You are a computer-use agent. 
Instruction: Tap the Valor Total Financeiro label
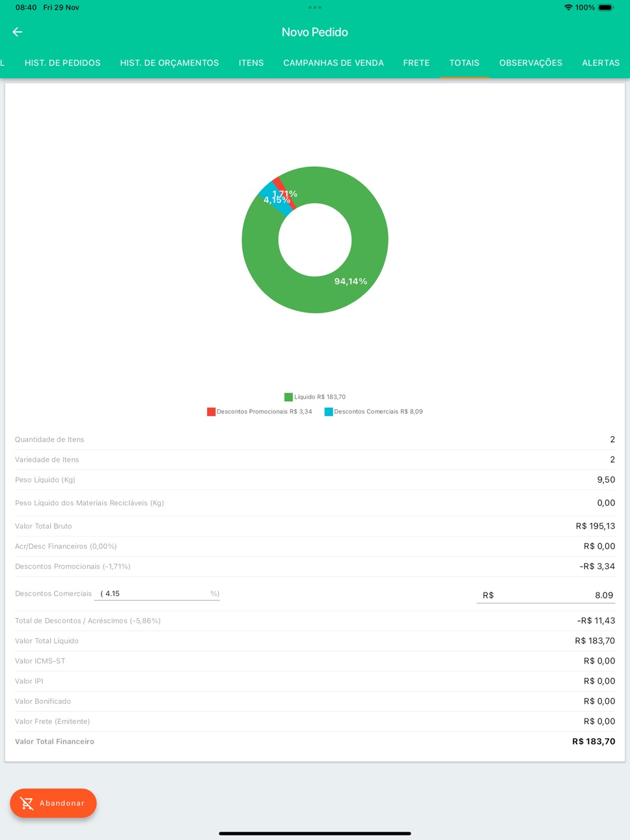pyautogui.click(x=55, y=742)
